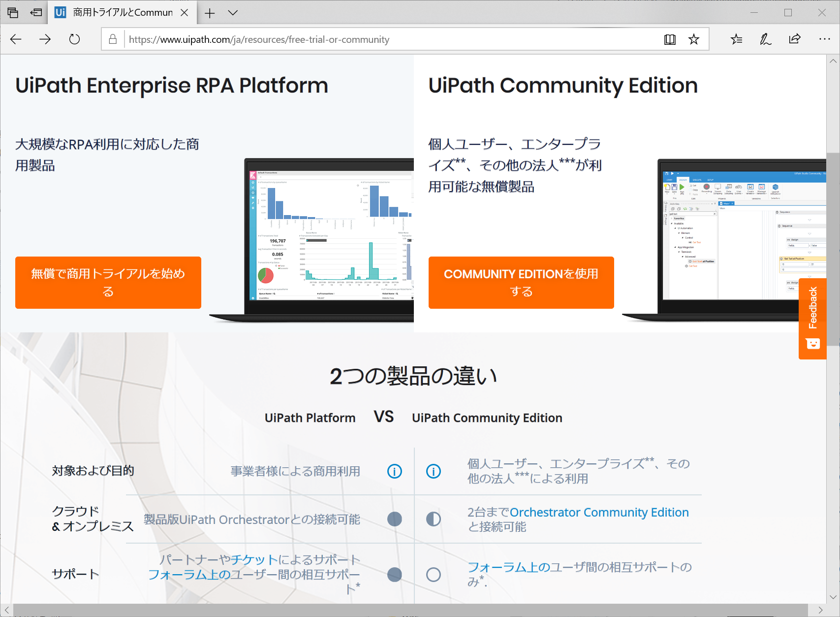Go back to the previous page
Screen dimensions: 840x617
click(x=15, y=39)
